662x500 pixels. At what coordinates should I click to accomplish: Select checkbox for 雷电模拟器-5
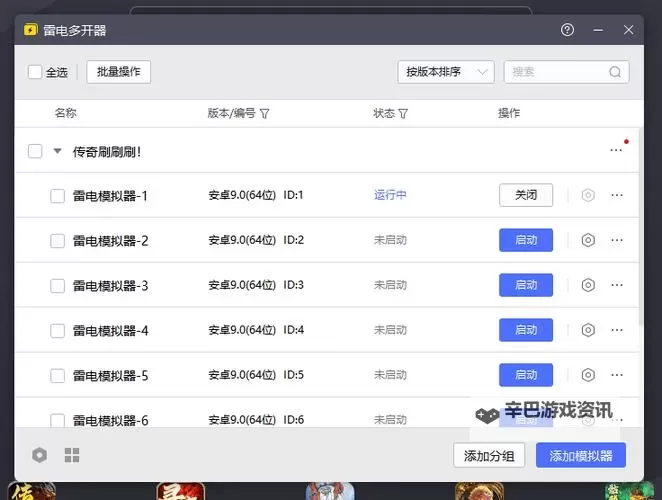(x=57, y=376)
